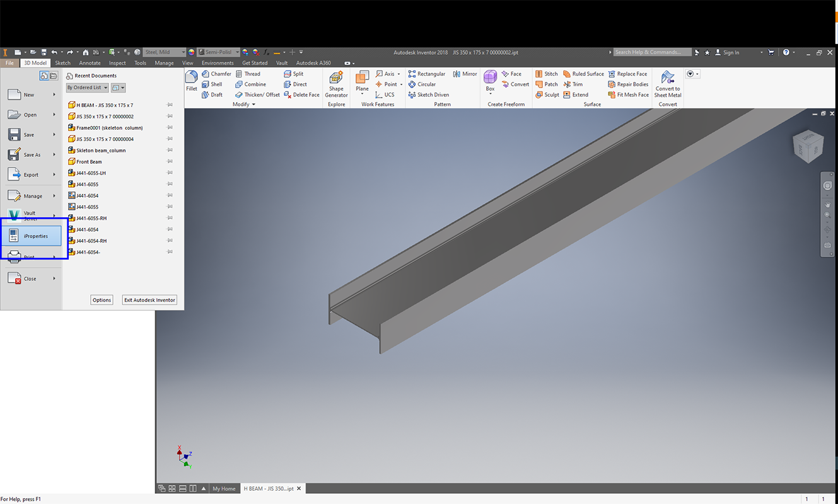Select the Shell tool
The image size is (838, 504).
(x=212, y=84)
